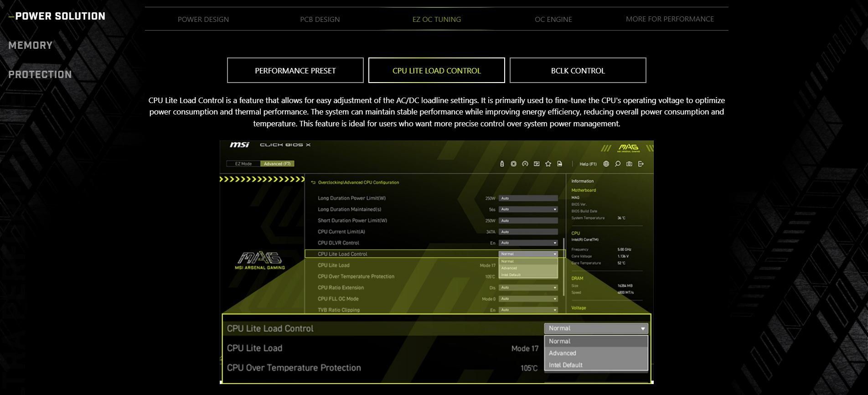868x395 pixels.
Task: Open language globe icon in BIOS
Action: (606, 164)
